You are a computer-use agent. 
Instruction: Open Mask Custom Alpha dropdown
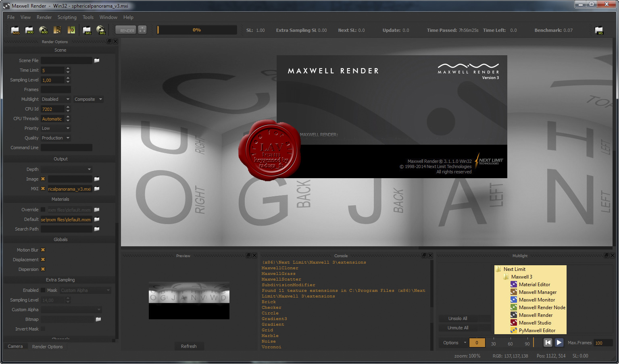85,290
